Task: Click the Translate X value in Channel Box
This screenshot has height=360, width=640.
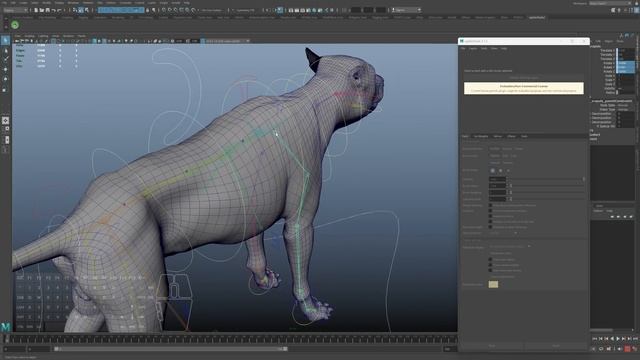Action: [625, 51]
